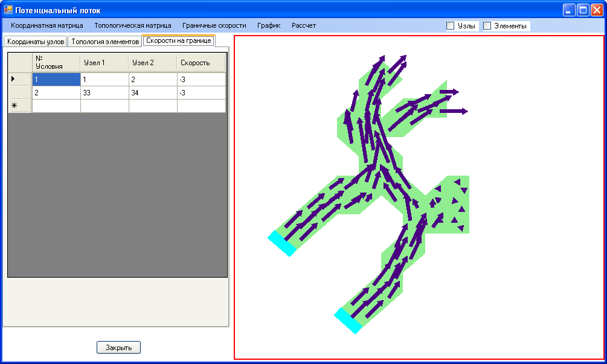
Task: Open the График menu
Action: click(x=269, y=25)
